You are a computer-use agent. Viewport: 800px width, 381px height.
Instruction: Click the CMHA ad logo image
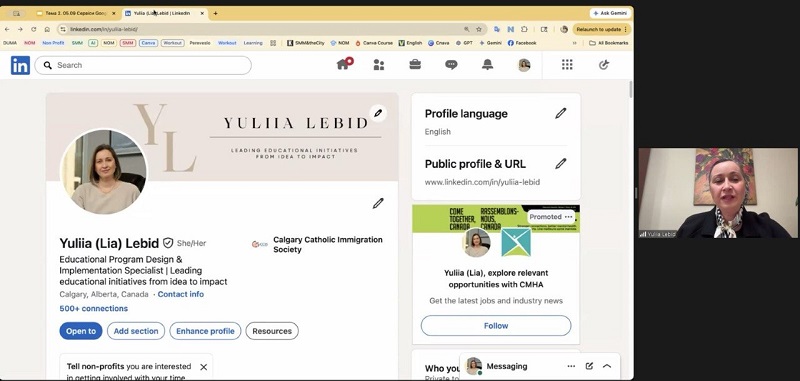516,242
